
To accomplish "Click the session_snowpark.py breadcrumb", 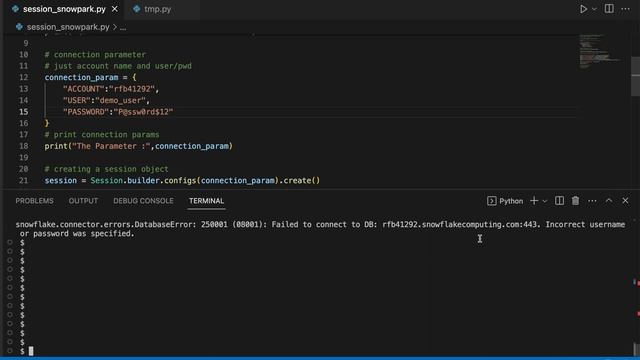I will coord(68,27).
